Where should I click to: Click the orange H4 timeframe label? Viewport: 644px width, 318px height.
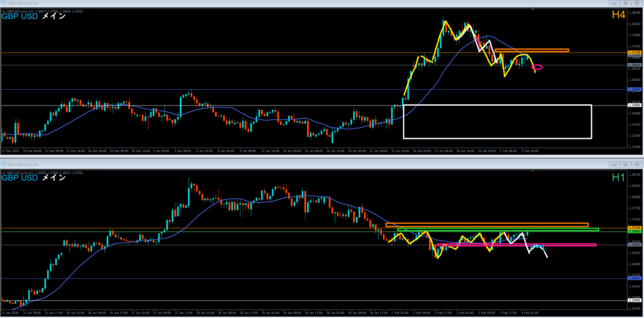[618, 15]
